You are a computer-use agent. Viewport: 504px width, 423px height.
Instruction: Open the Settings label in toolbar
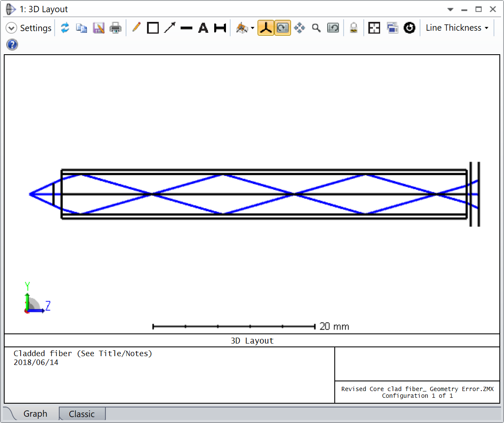[x=36, y=28]
